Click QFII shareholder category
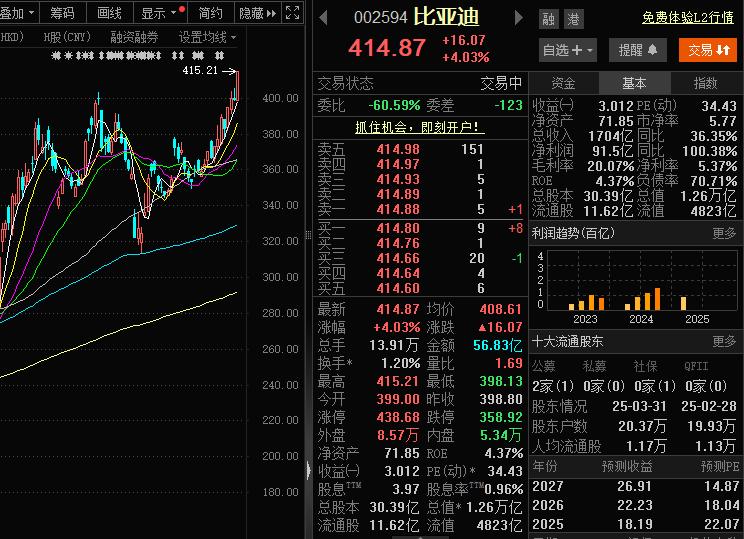Image resolution: width=744 pixels, height=539 pixels. coord(696,366)
